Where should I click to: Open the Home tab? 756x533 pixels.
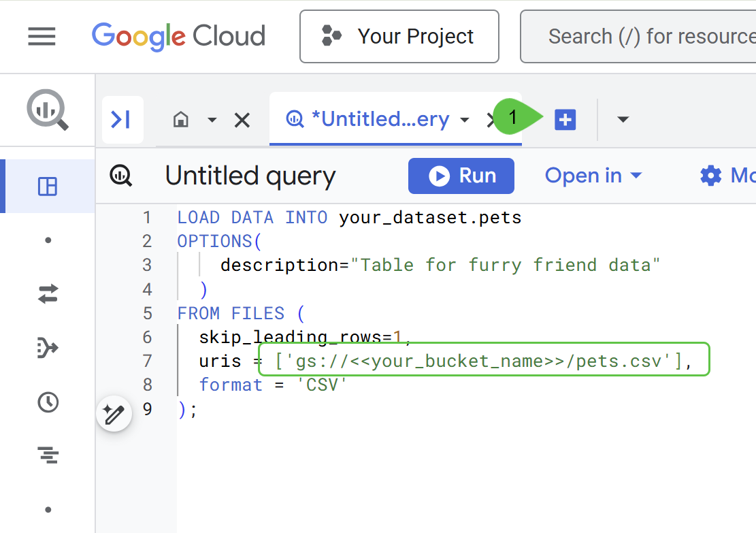click(181, 119)
